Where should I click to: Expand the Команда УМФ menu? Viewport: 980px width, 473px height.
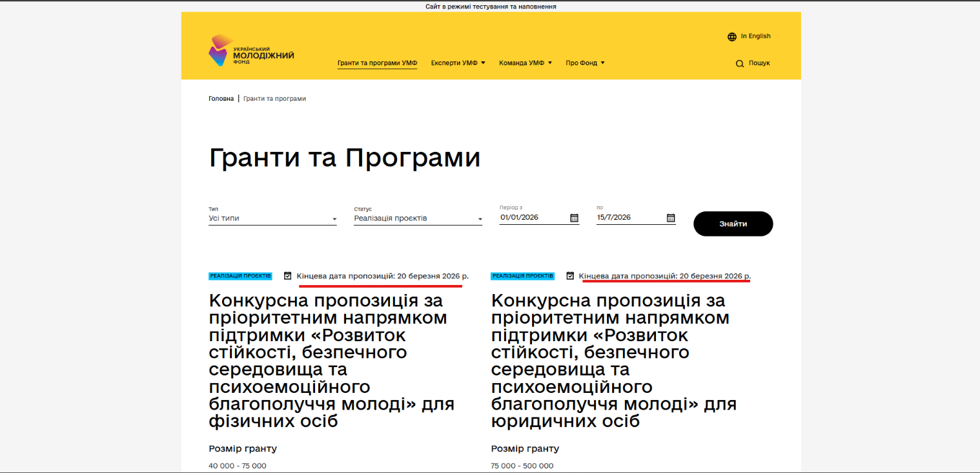pyautogui.click(x=526, y=63)
